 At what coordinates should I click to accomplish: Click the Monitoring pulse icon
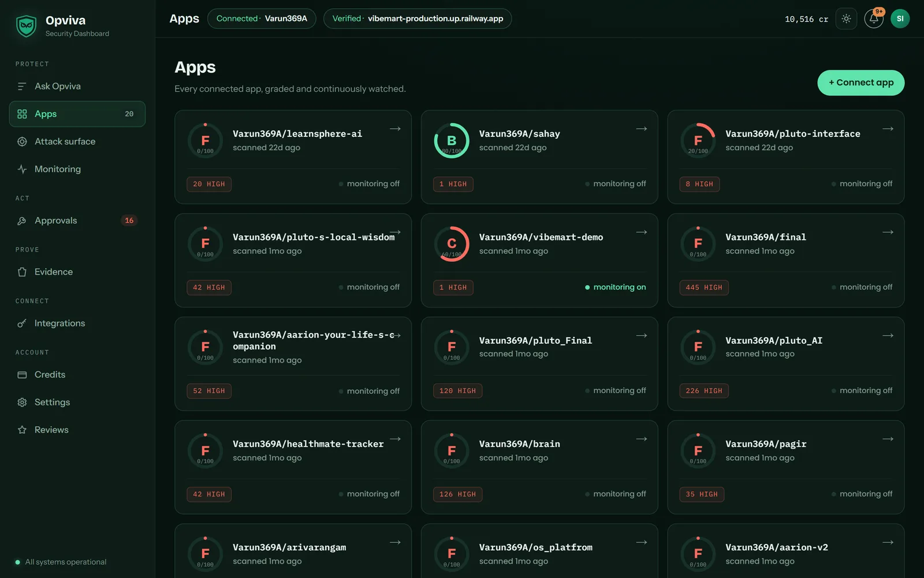(x=22, y=169)
